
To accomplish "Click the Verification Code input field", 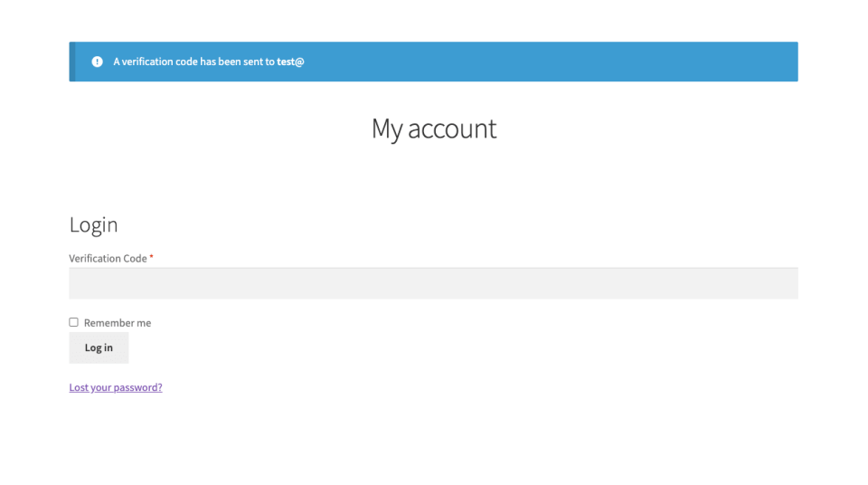I will [x=433, y=283].
